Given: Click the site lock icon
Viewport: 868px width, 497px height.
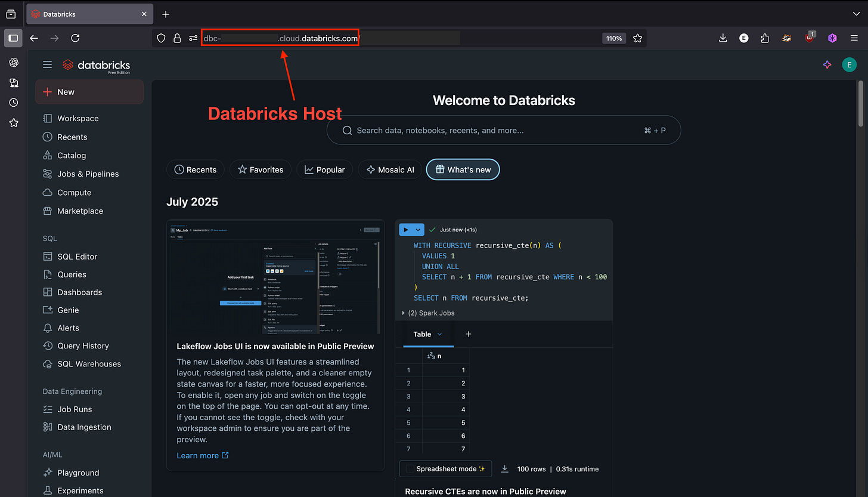Looking at the screenshot, I should 177,38.
